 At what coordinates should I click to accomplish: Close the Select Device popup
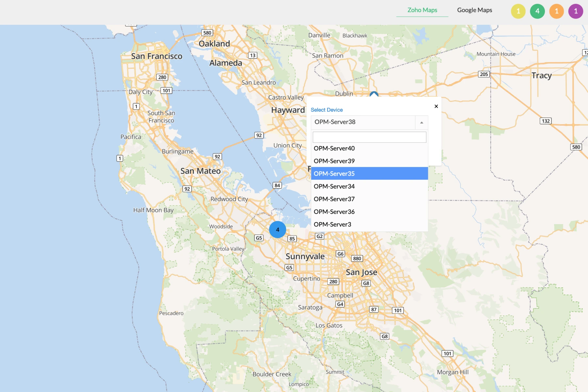pyautogui.click(x=436, y=106)
